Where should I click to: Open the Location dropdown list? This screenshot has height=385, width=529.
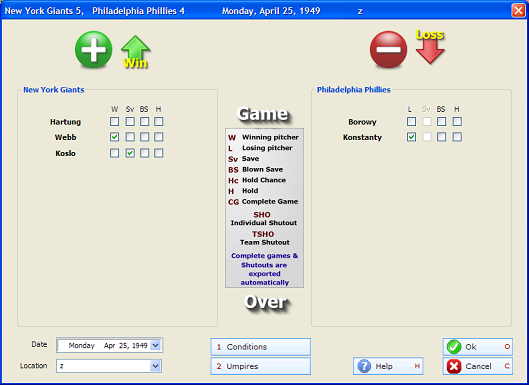(156, 366)
